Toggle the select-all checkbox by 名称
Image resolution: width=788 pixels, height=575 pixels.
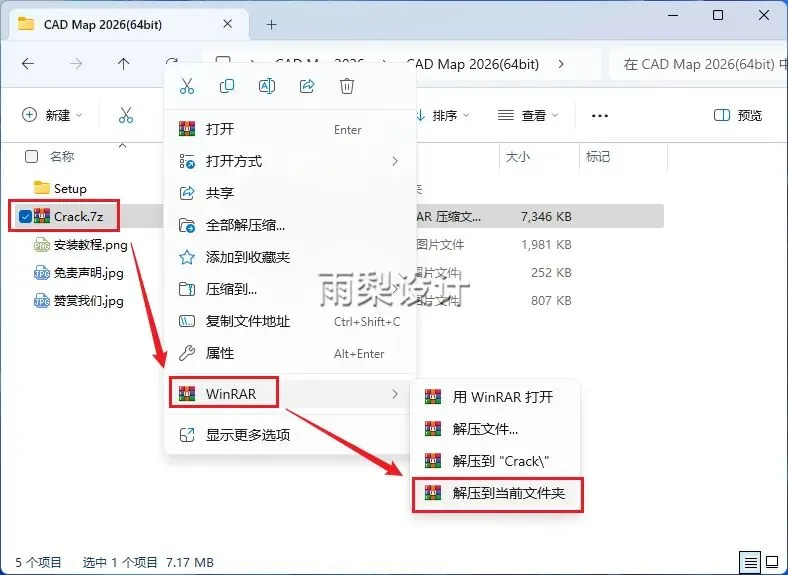click(x=31, y=157)
